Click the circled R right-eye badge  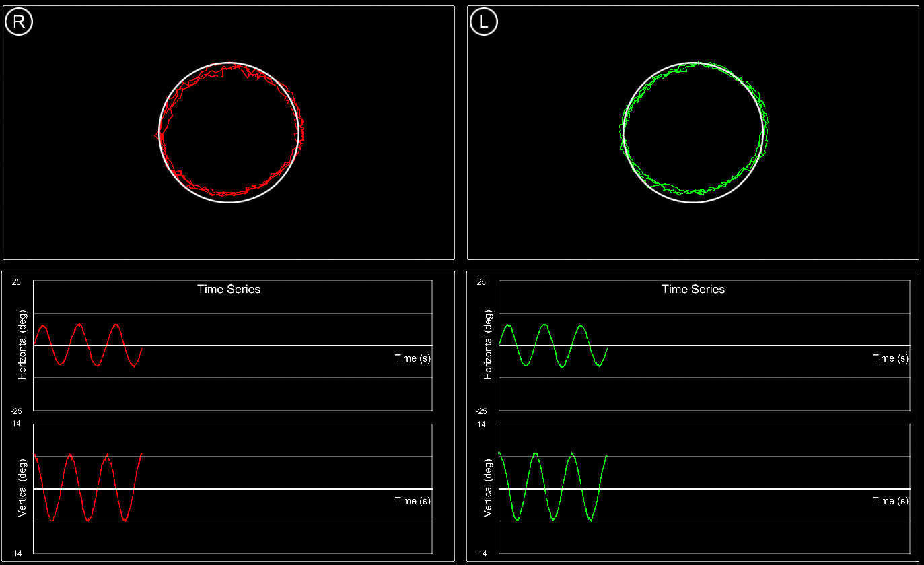click(x=19, y=22)
